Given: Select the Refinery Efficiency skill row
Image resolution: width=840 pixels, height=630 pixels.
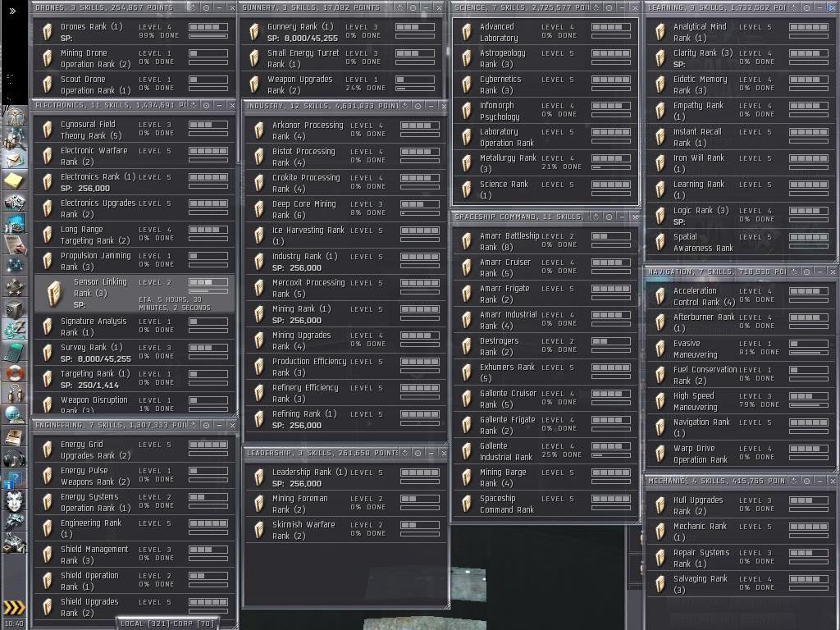Looking at the screenshot, I should 346,393.
